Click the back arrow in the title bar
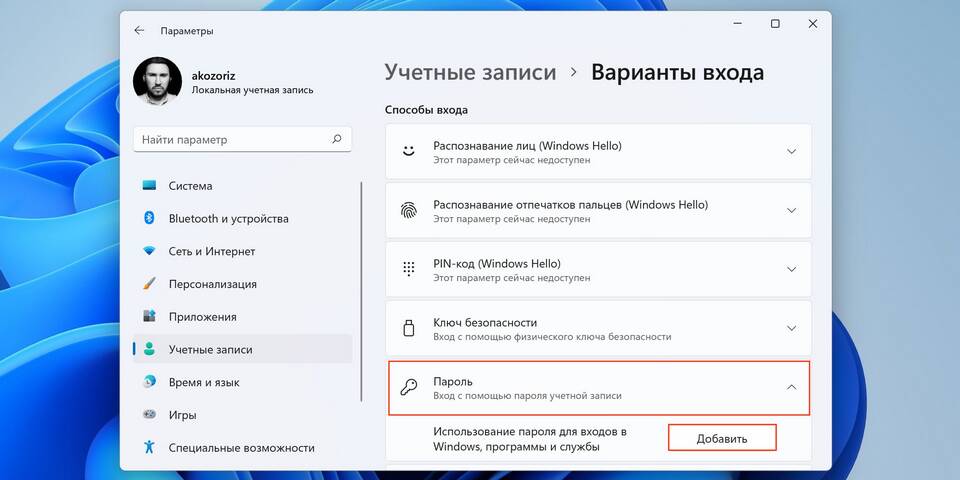The image size is (960, 480). 139,30
